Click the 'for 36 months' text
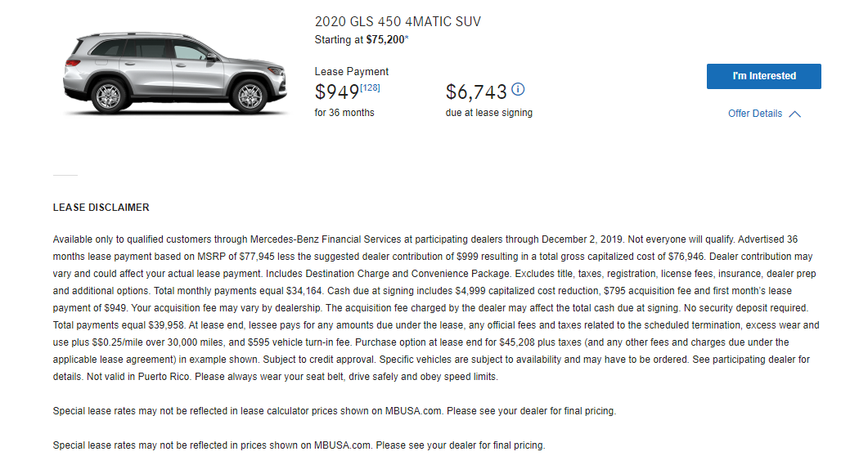Screen dimensions: 868x474 click(344, 113)
